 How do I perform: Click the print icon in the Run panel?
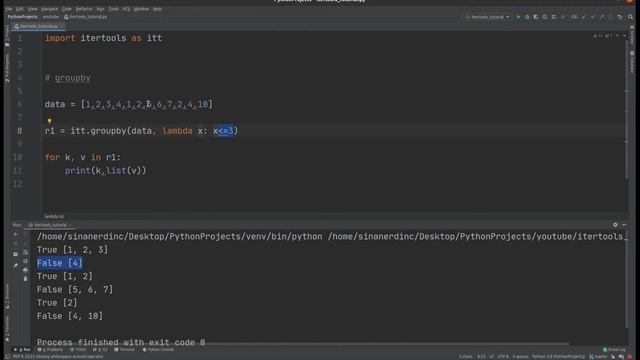pos(25,270)
